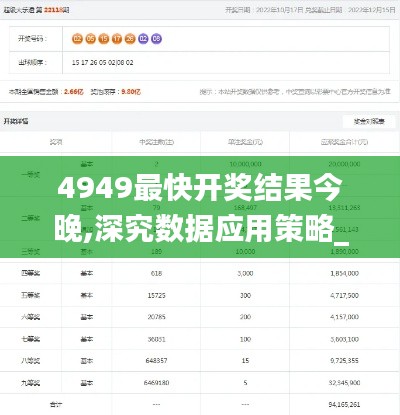Click winner count 648357
400x415 pixels.
click(156, 361)
